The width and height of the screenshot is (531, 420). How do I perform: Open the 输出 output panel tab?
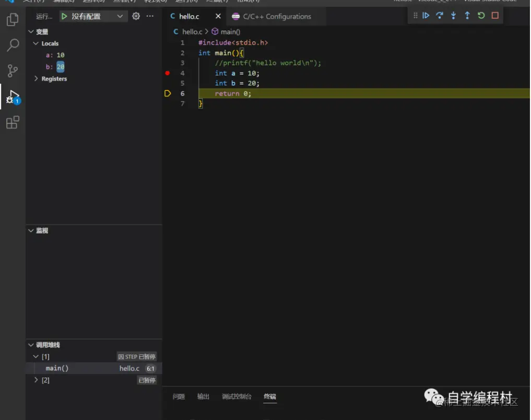point(203,396)
